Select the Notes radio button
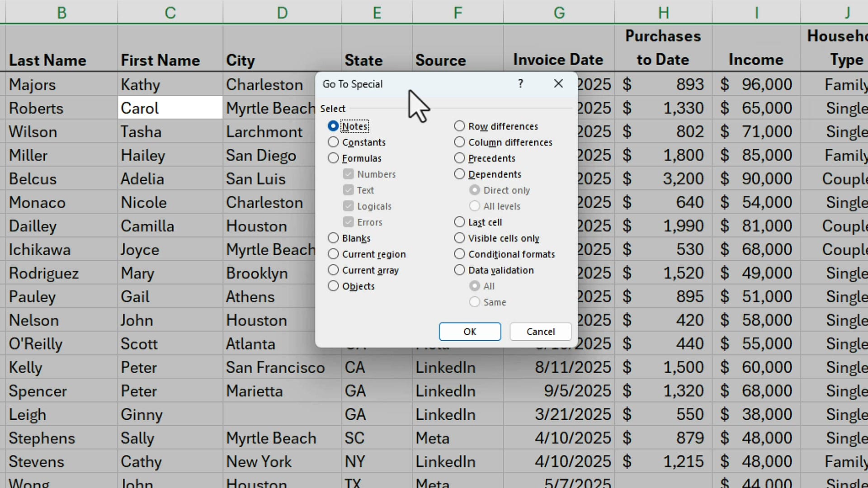Viewport: 868px width, 488px height. 333,126
